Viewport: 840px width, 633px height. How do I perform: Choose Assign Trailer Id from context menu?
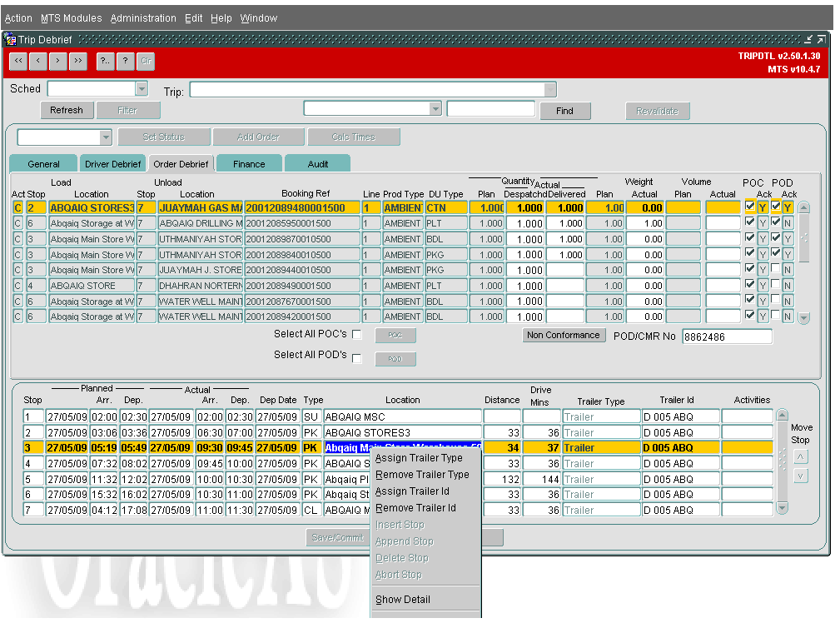pos(412,491)
